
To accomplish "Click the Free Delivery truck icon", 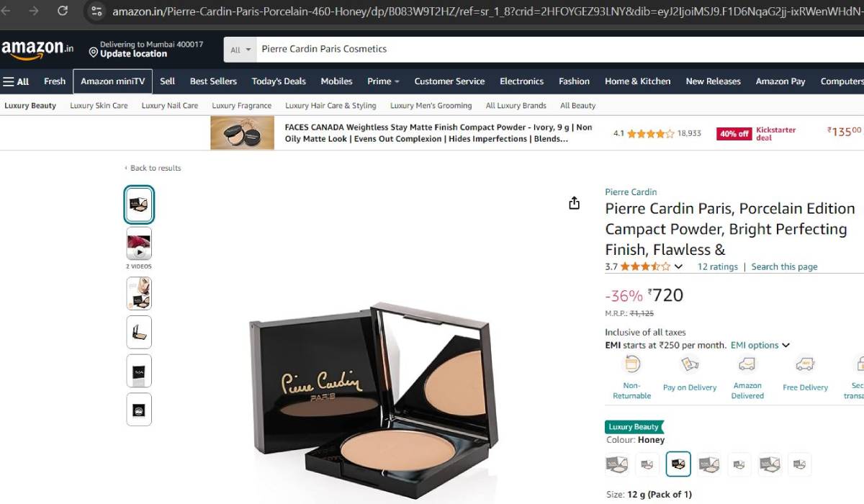I will [805, 364].
